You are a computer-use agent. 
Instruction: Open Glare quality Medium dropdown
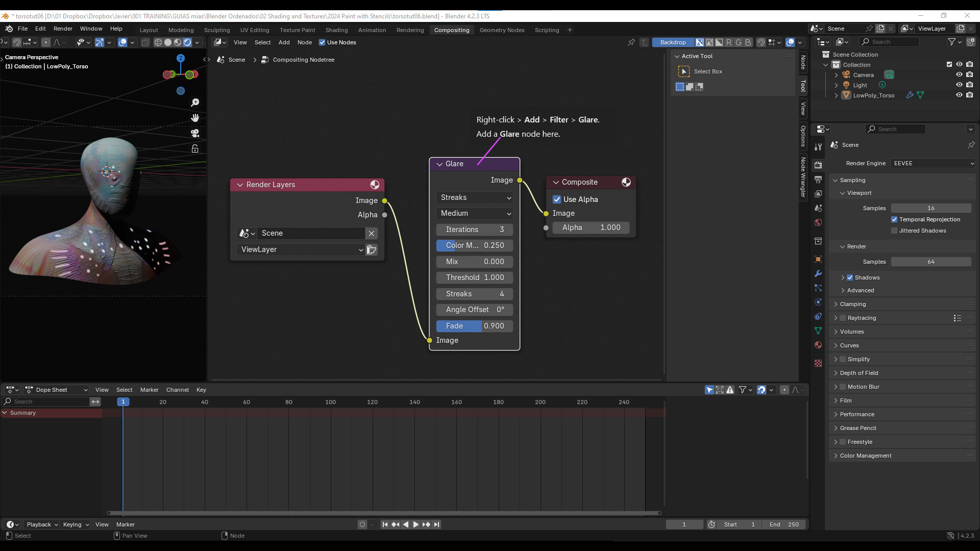pos(475,213)
